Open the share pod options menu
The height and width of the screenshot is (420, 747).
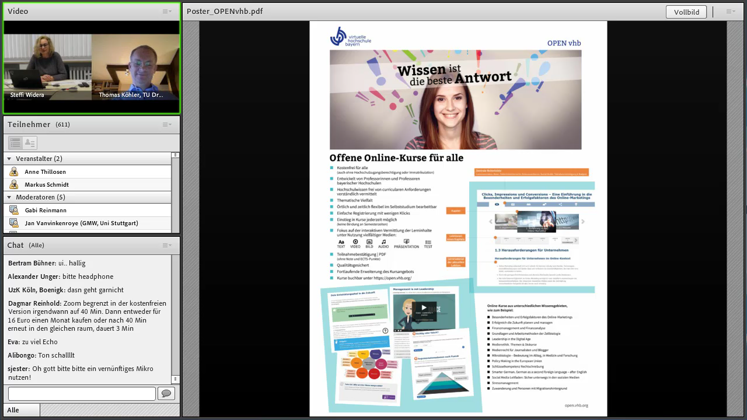pyautogui.click(x=730, y=12)
